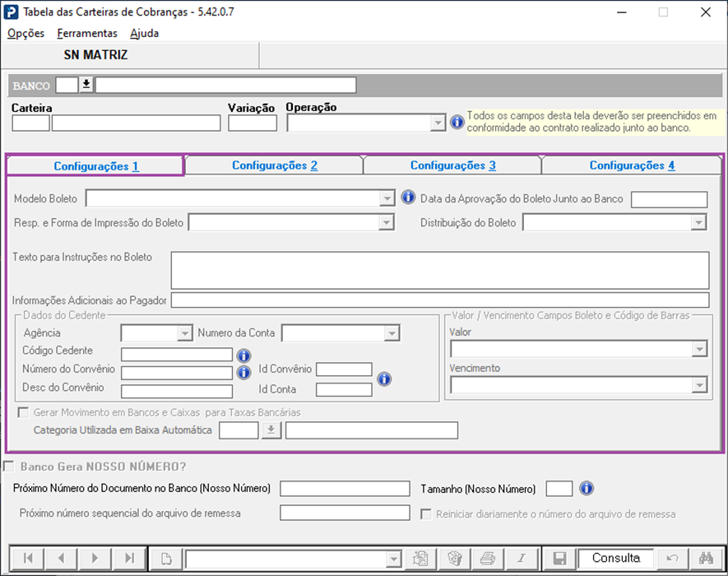Click info icon next to Tamanho (Nosso Número)

pyautogui.click(x=587, y=488)
